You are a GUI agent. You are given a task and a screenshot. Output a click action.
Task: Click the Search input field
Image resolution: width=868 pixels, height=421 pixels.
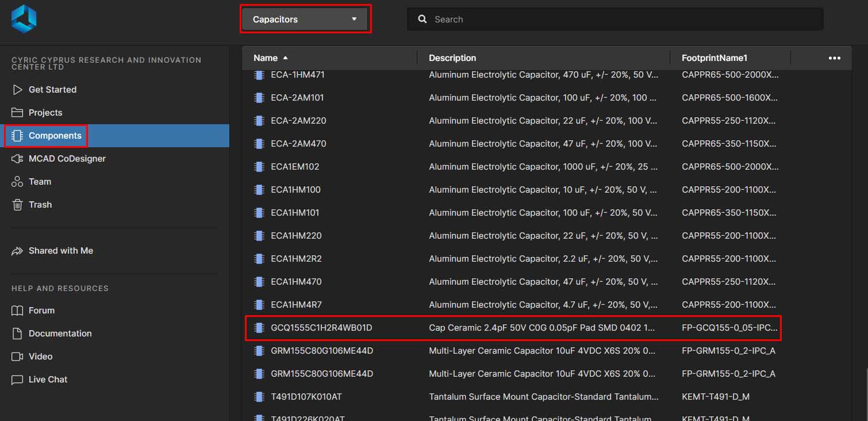(x=621, y=19)
